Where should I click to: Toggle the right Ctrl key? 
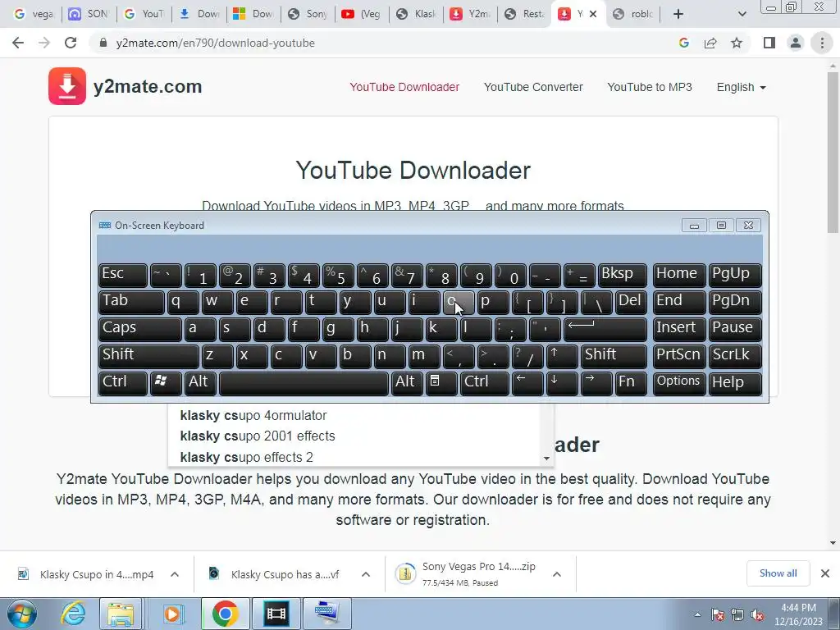pos(484,382)
